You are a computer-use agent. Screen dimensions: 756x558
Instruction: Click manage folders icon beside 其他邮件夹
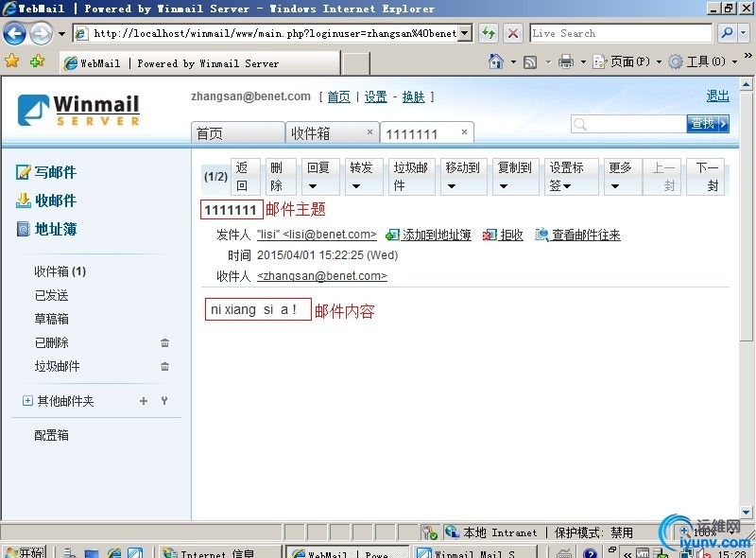tap(164, 401)
